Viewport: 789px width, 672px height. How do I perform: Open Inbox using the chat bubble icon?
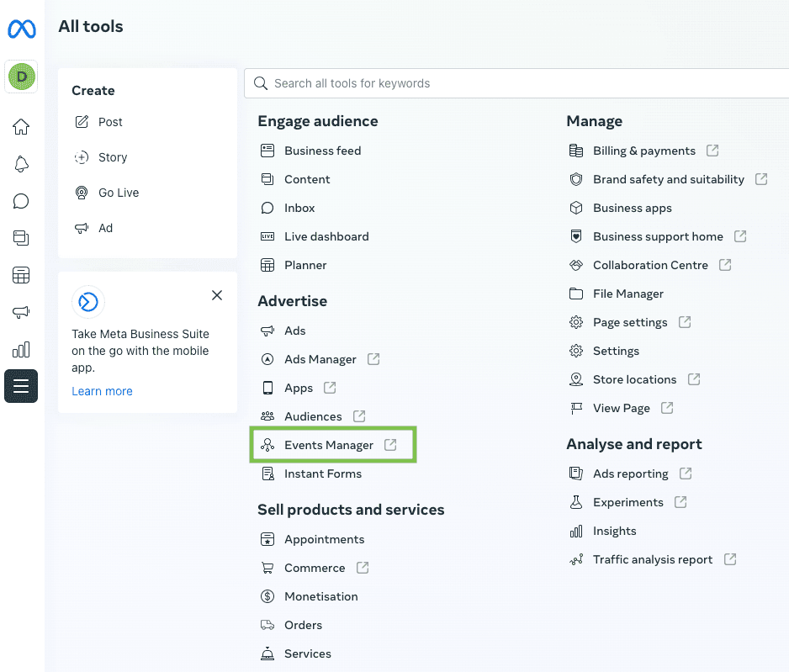[x=21, y=201]
